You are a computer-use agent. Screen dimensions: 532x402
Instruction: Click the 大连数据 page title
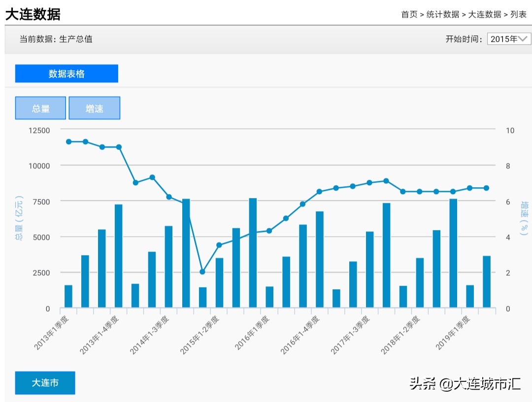[x=33, y=14]
